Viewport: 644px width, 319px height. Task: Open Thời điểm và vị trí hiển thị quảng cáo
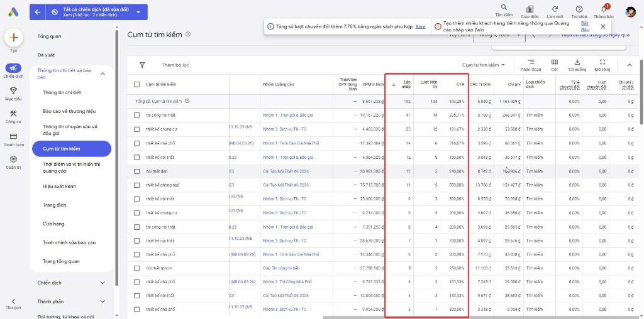[72, 168]
